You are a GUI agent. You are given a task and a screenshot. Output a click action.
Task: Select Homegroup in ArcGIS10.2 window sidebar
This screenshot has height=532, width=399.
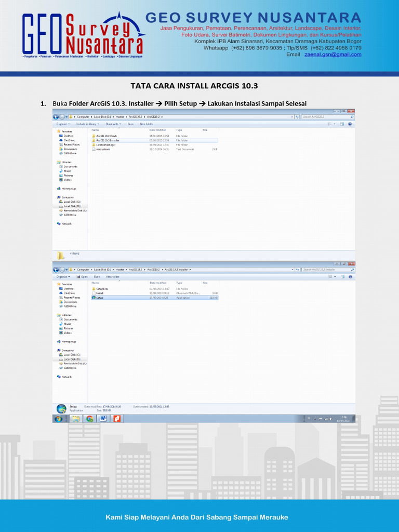[x=66, y=189]
